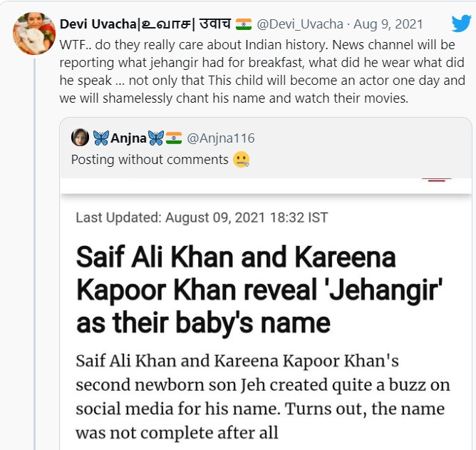Click the butterfly emoji after Anjna's name
This screenshot has height=450, width=476.
pyautogui.click(x=155, y=138)
